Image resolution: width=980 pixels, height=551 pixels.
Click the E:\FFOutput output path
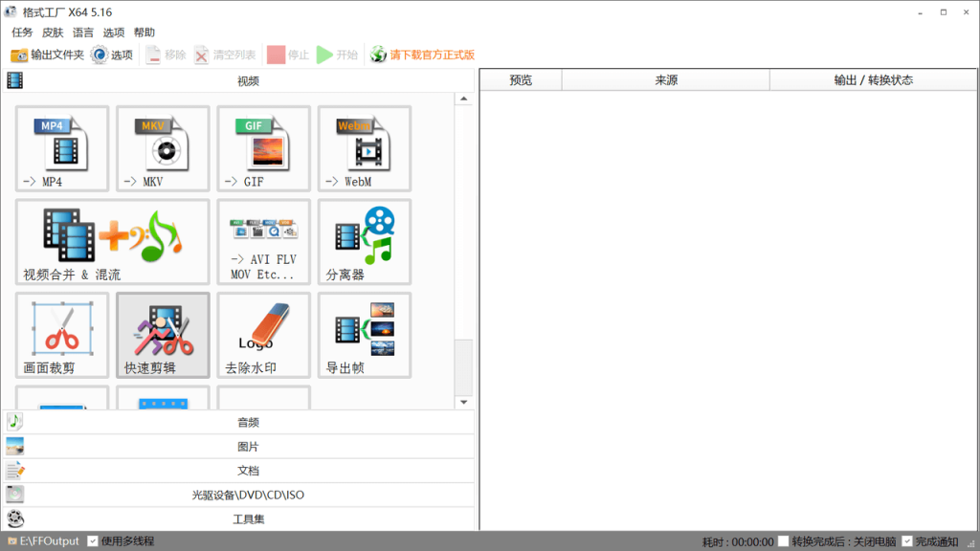click(x=44, y=541)
